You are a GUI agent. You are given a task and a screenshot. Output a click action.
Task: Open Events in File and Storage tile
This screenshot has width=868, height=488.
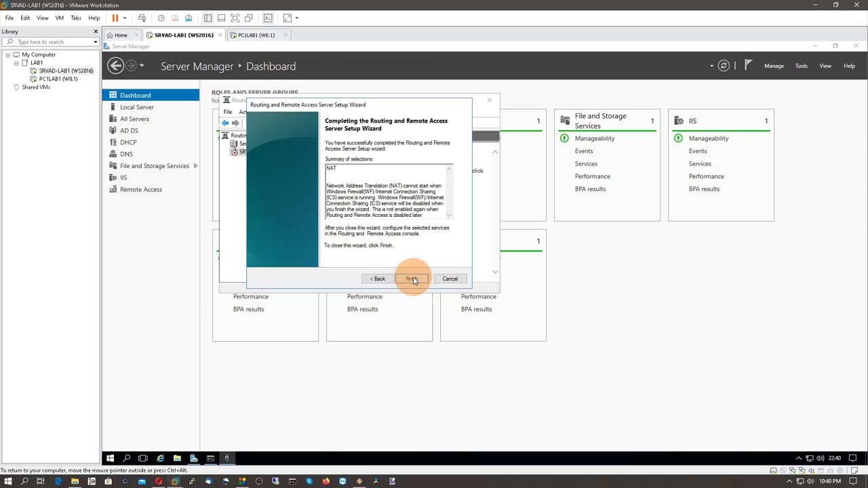(x=584, y=151)
